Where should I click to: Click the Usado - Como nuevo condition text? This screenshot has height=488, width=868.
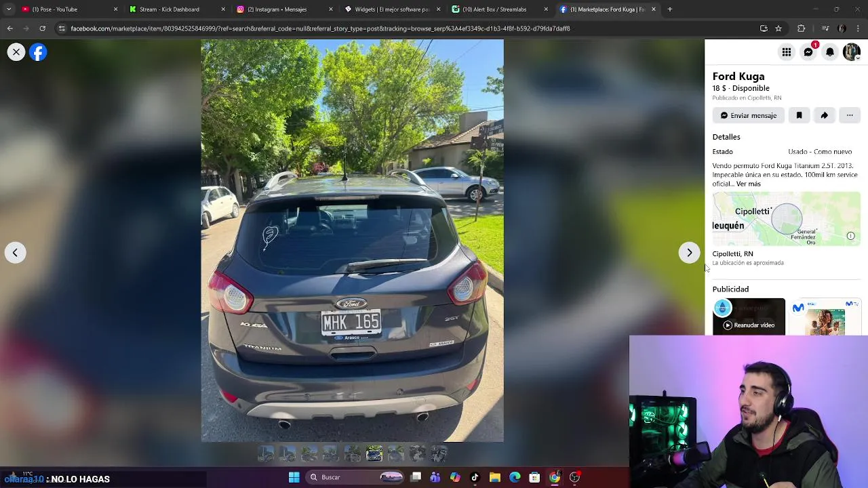click(x=820, y=152)
